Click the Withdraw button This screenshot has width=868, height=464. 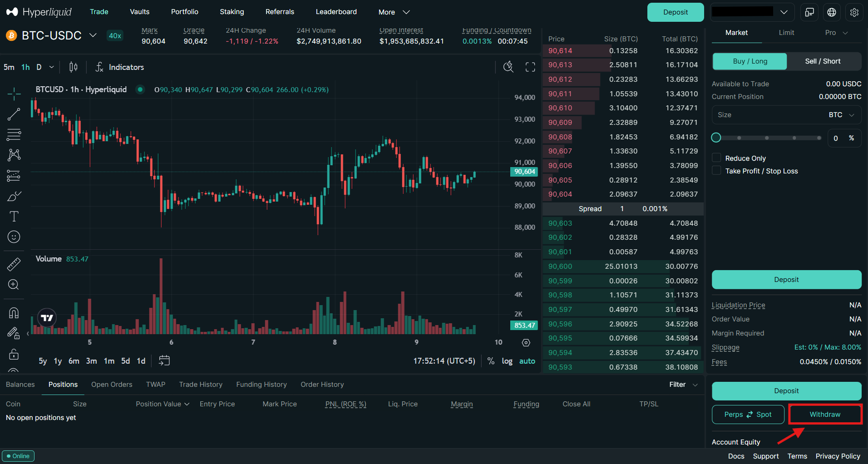(825, 415)
